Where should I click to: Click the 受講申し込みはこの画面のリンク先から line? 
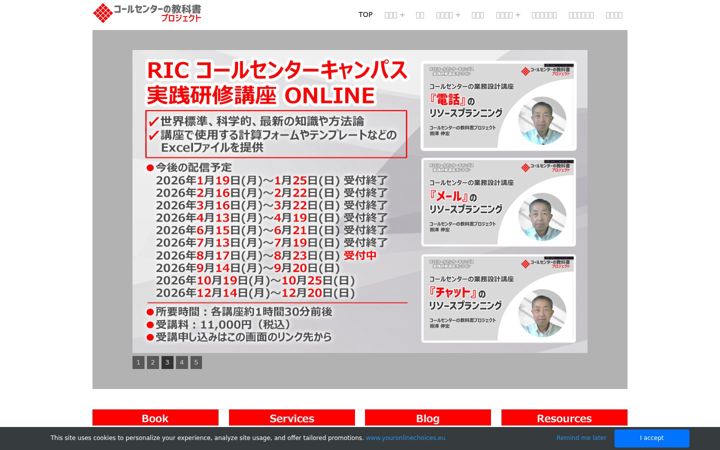click(239, 337)
